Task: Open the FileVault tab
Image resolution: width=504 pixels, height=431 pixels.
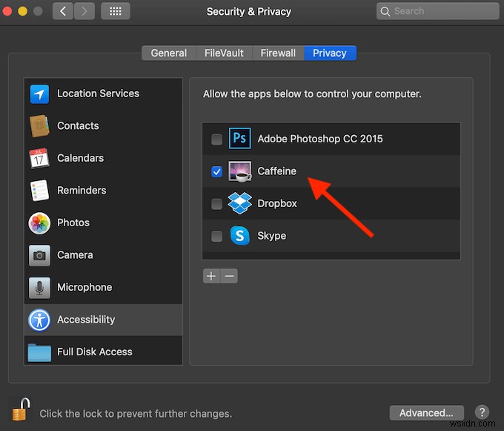Action: [224, 53]
